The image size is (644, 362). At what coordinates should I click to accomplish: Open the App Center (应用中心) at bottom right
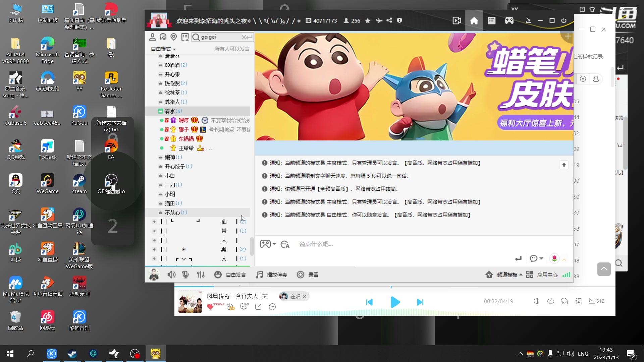click(x=547, y=275)
